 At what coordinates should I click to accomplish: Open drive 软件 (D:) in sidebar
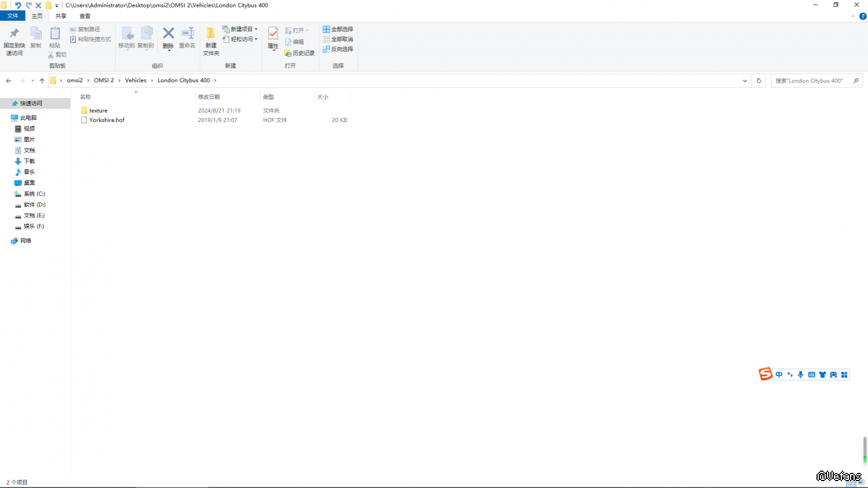click(x=35, y=205)
